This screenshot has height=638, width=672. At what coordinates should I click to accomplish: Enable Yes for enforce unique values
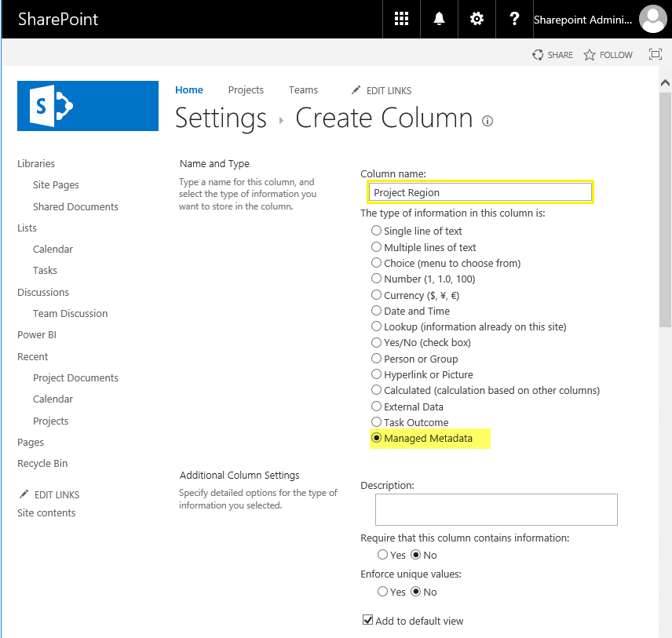click(383, 592)
